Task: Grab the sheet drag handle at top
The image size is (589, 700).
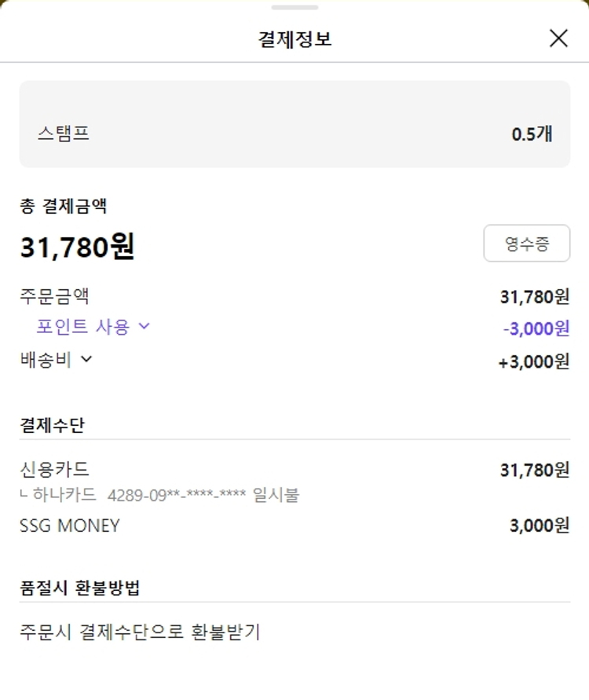Action: (x=294, y=7)
